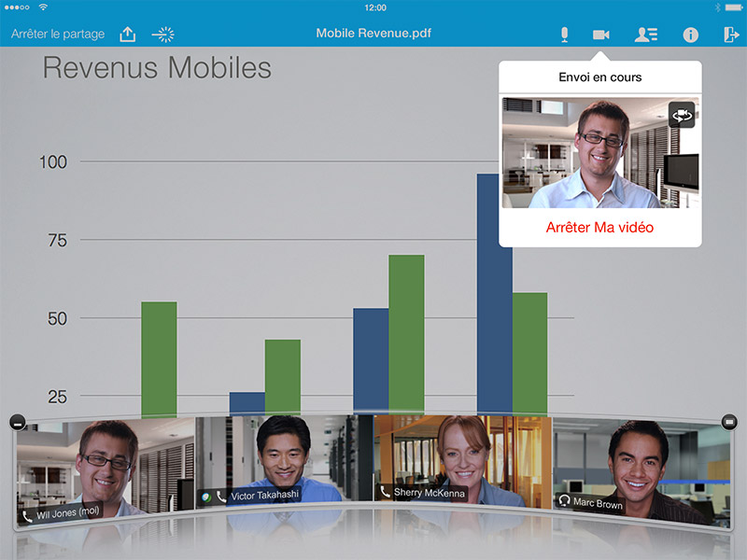Open the participants list icon
This screenshot has height=560, width=747.
click(646, 35)
